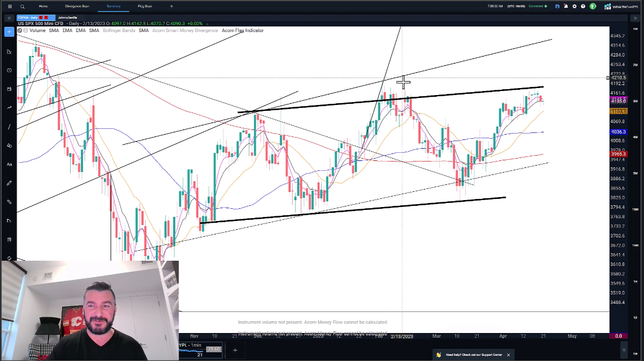
Task: Select the ruler measure tool
Action: pos(9,202)
